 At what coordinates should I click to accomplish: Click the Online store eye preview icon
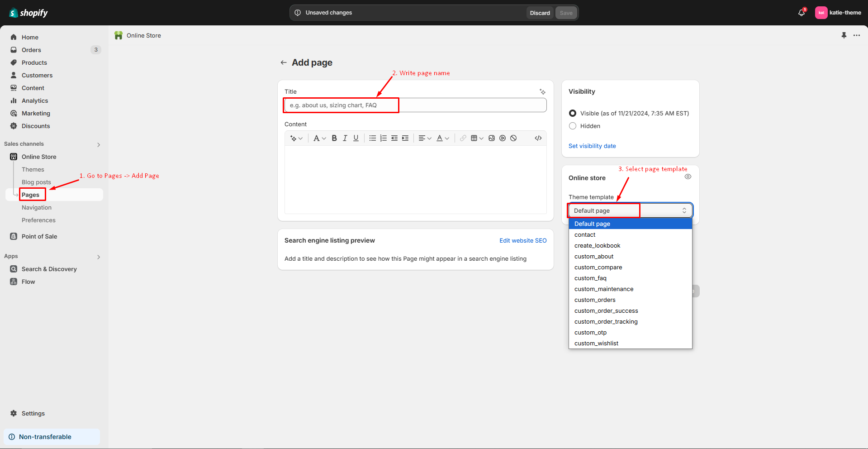coord(688,177)
